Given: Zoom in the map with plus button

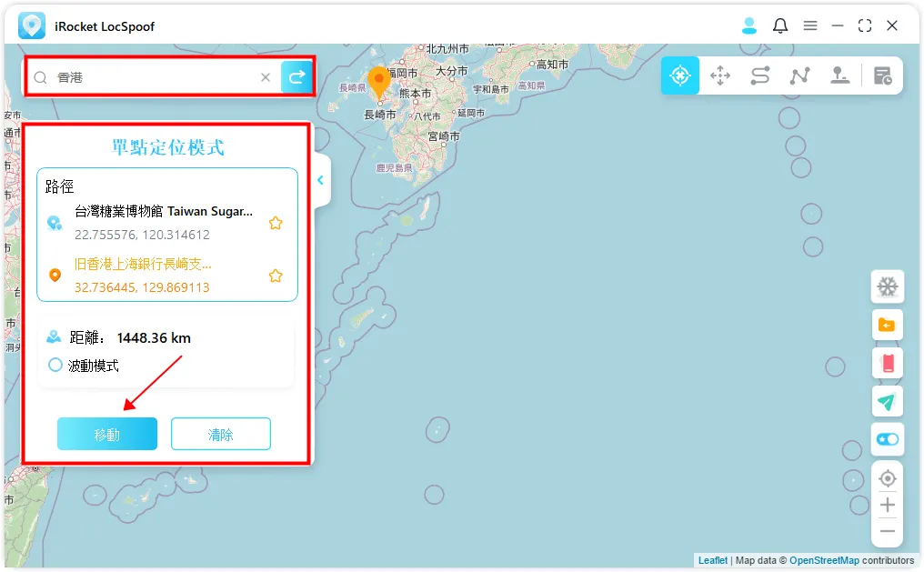Looking at the screenshot, I should (x=887, y=505).
